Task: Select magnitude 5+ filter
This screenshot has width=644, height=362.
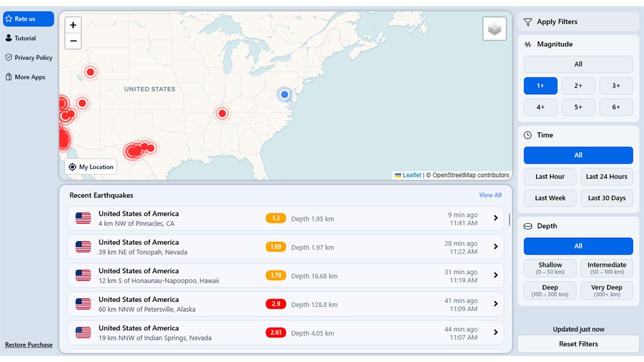Action: (578, 107)
